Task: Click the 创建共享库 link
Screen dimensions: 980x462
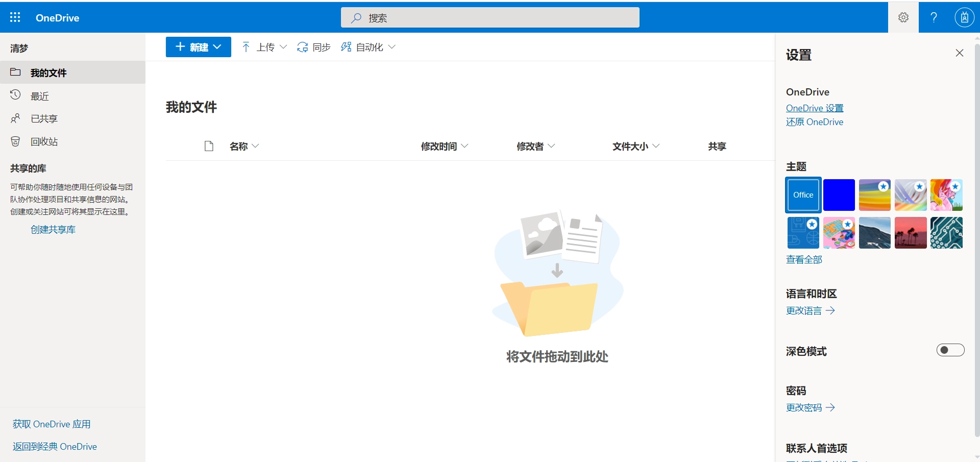Action: (x=53, y=229)
